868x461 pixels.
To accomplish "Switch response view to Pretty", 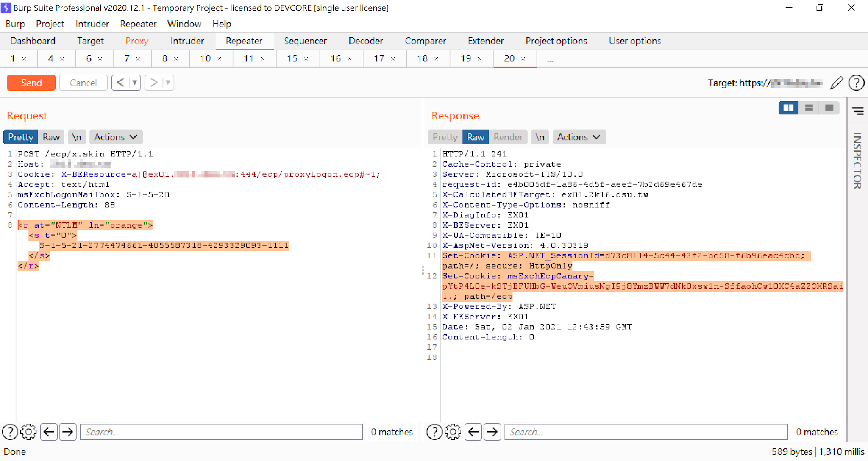I will [445, 137].
